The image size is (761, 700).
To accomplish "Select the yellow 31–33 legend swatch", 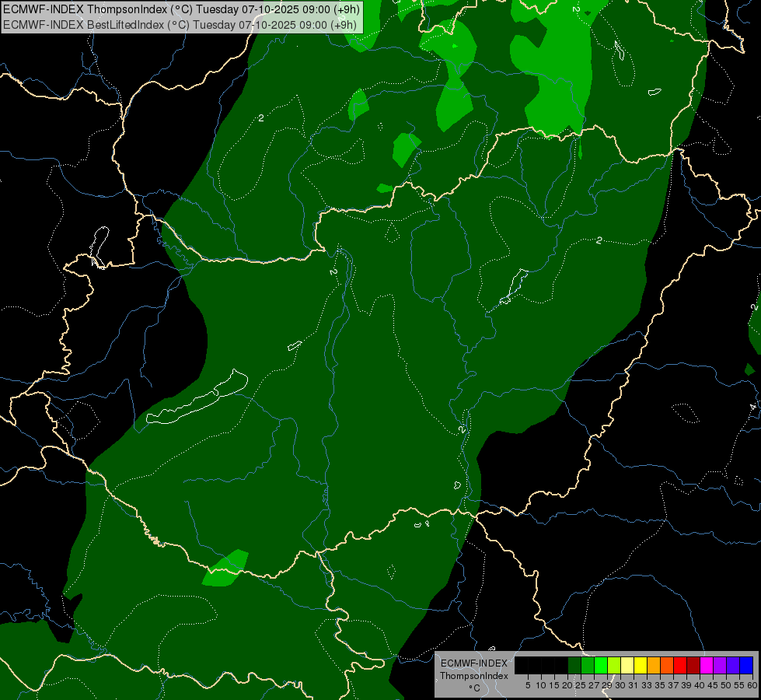I will pyautogui.click(x=641, y=665).
